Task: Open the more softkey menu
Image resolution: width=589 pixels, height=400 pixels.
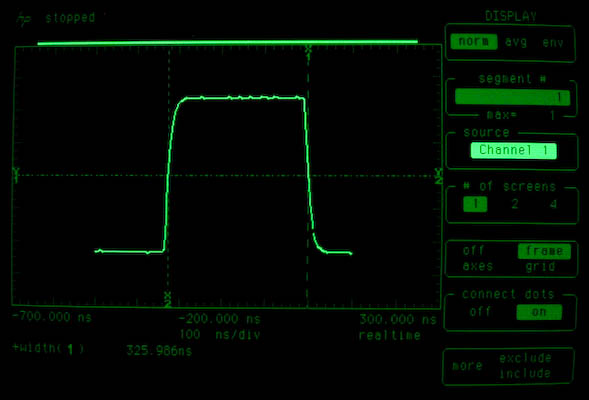Action: tap(467, 365)
